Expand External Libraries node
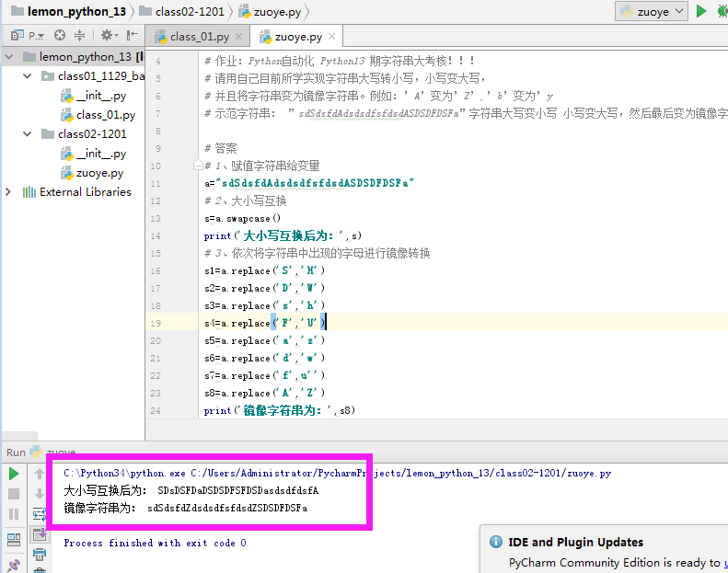Image resolution: width=728 pixels, height=573 pixels. (x=9, y=192)
